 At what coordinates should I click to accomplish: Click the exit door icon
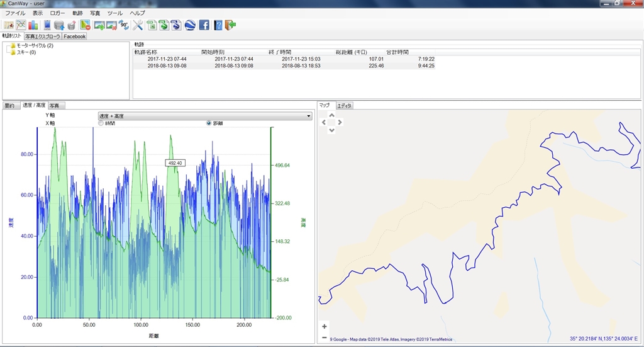[x=231, y=25]
